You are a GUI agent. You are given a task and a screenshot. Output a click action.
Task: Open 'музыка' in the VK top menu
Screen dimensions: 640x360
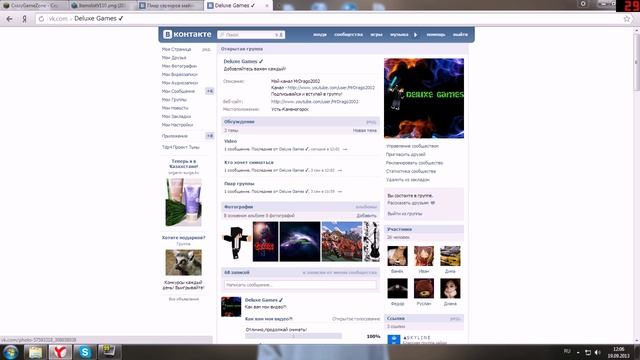(399, 35)
